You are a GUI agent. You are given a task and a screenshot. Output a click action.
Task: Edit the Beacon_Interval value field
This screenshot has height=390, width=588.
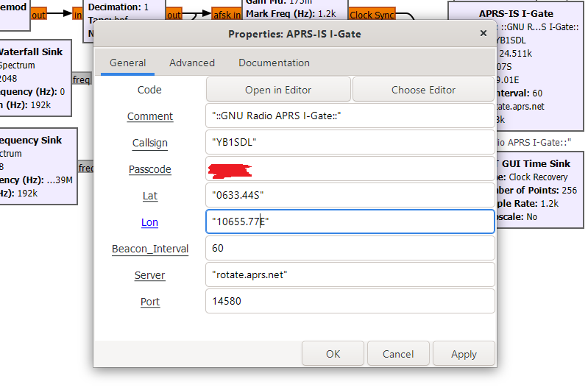tap(350, 249)
